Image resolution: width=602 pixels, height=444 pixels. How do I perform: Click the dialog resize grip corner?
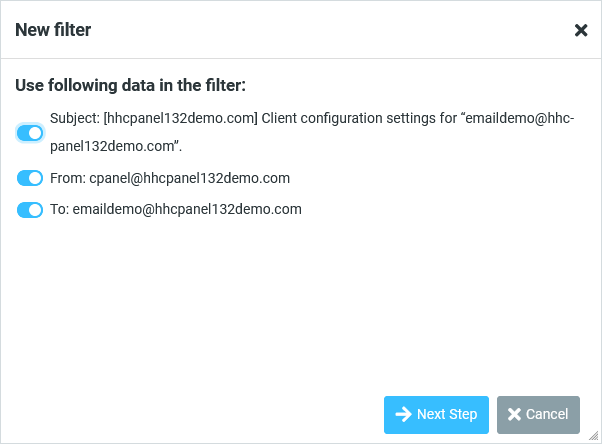(594, 436)
